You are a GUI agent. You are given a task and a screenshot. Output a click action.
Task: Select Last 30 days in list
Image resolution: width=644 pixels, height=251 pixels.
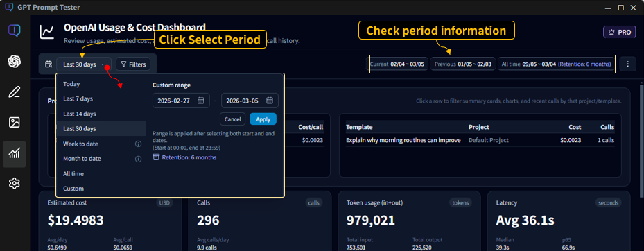(101, 128)
